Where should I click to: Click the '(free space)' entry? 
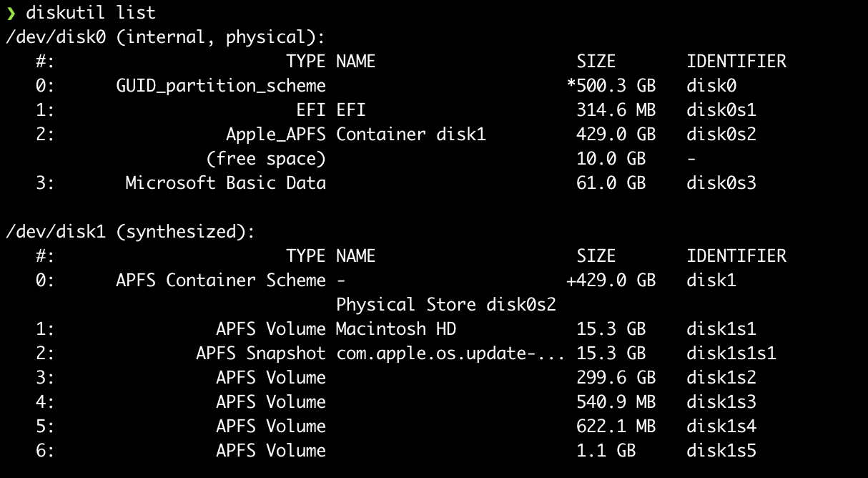pos(266,159)
